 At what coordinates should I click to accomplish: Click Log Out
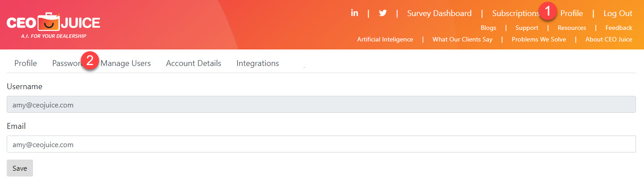point(618,13)
